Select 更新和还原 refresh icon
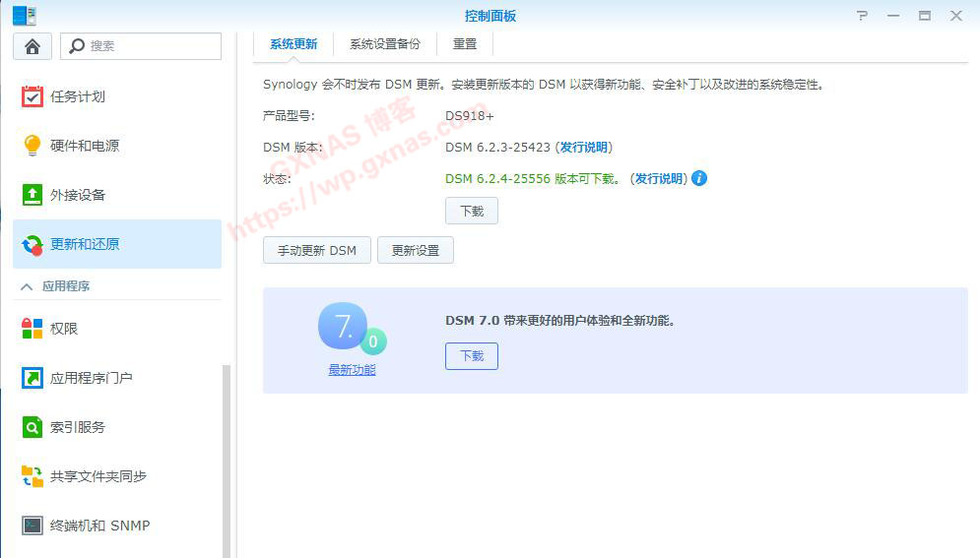This screenshot has width=980, height=558. [33, 244]
